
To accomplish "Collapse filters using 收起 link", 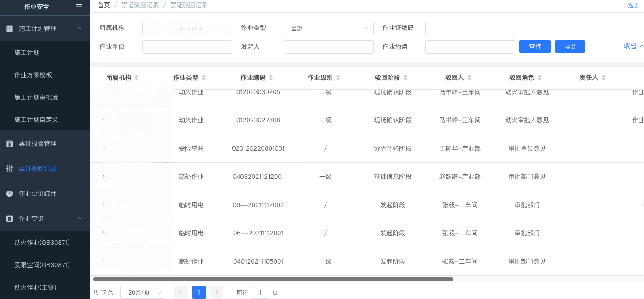I will pyautogui.click(x=633, y=46).
